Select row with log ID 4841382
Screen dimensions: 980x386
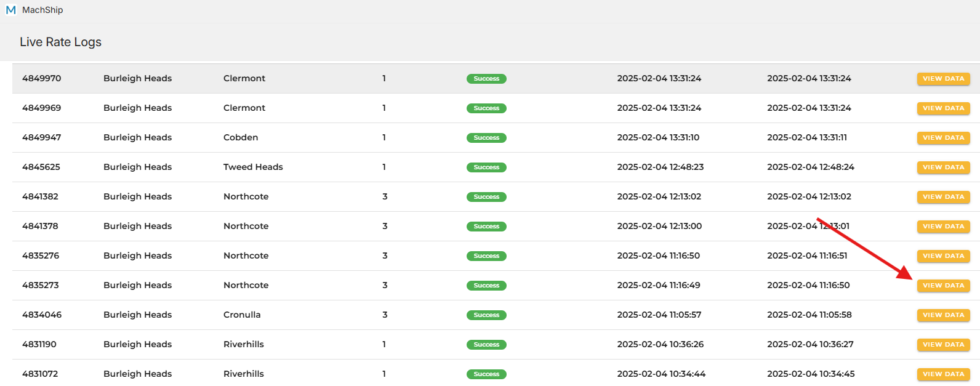coord(41,196)
